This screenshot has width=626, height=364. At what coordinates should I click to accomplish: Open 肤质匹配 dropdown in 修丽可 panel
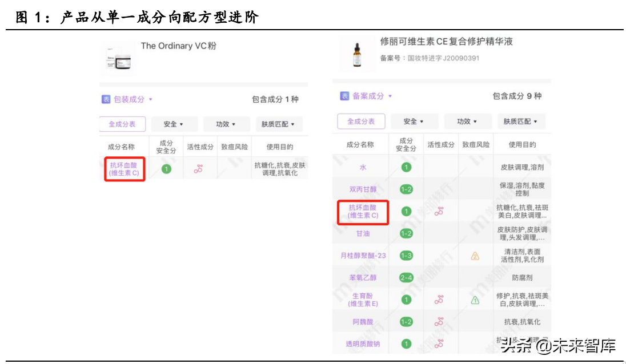click(x=520, y=121)
